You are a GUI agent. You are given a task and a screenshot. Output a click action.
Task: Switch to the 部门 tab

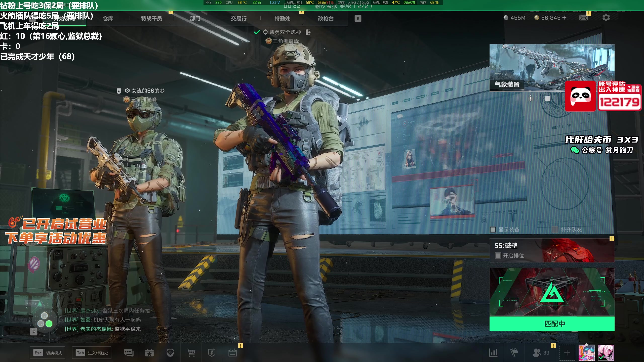tap(195, 18)
